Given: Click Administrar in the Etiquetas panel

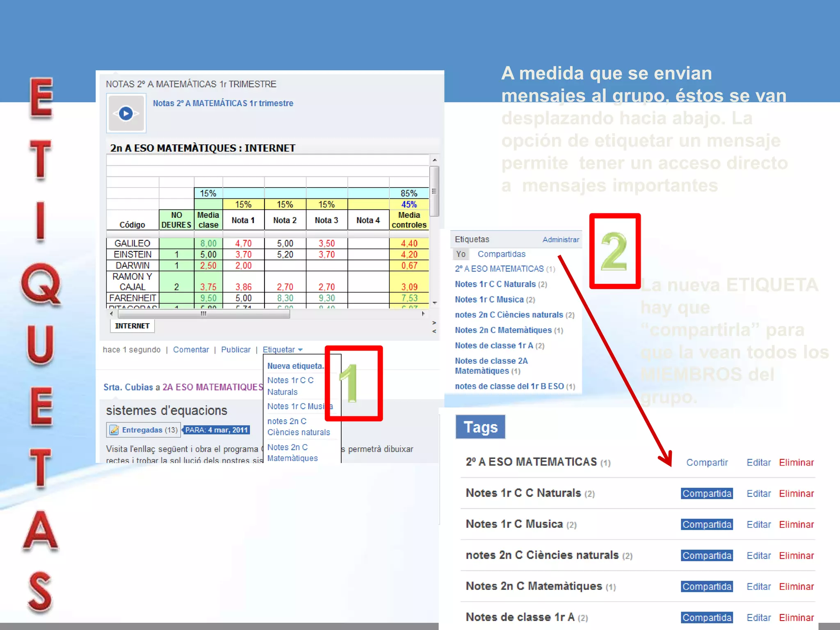Looking at the screenshot, I should (x=561, y=240).
